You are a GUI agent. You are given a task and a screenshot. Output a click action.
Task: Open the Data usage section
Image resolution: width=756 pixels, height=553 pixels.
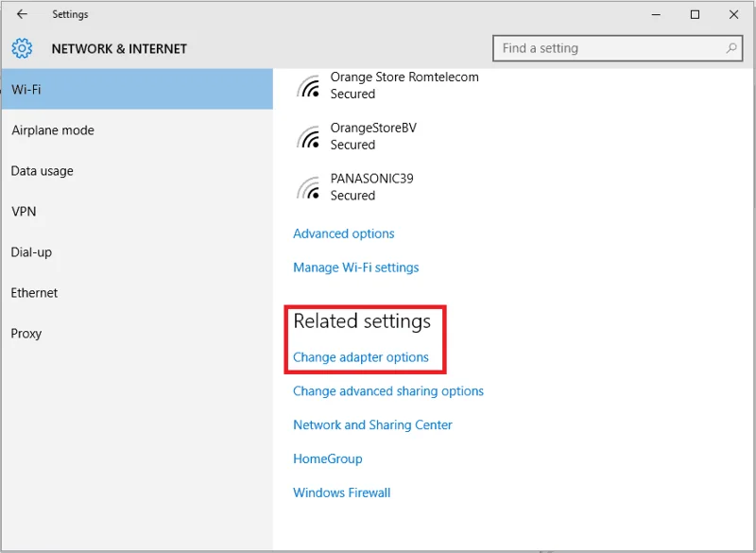(x=137, y=171)
